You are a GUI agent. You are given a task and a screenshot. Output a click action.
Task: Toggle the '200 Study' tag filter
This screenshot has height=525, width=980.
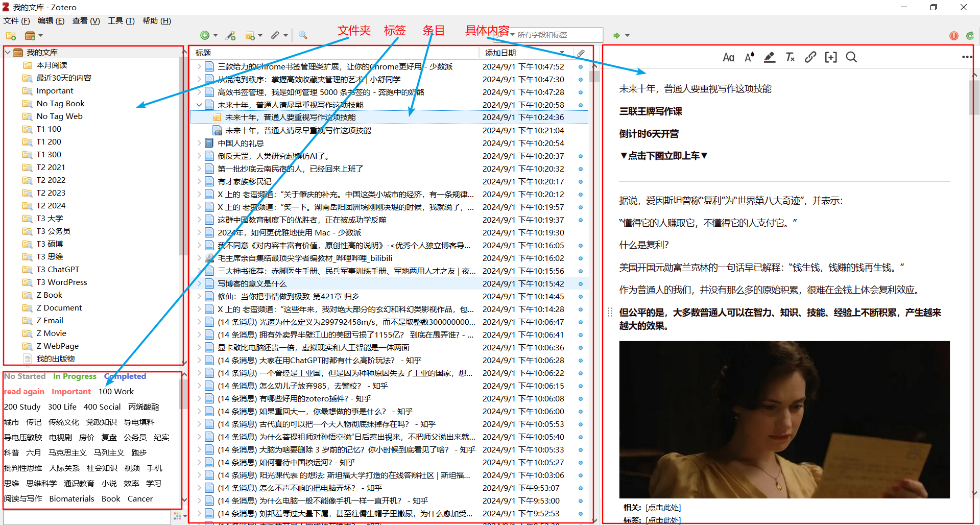pos(22,407)
